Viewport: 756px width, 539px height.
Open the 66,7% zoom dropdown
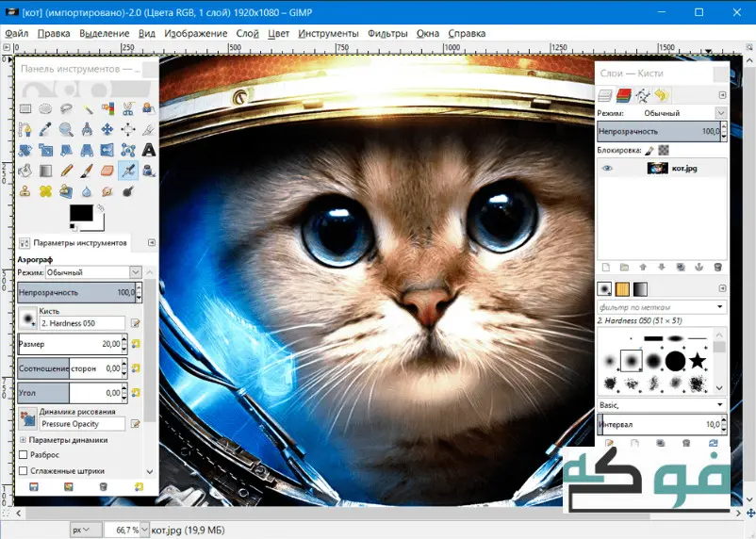click(x=143, y=530)
